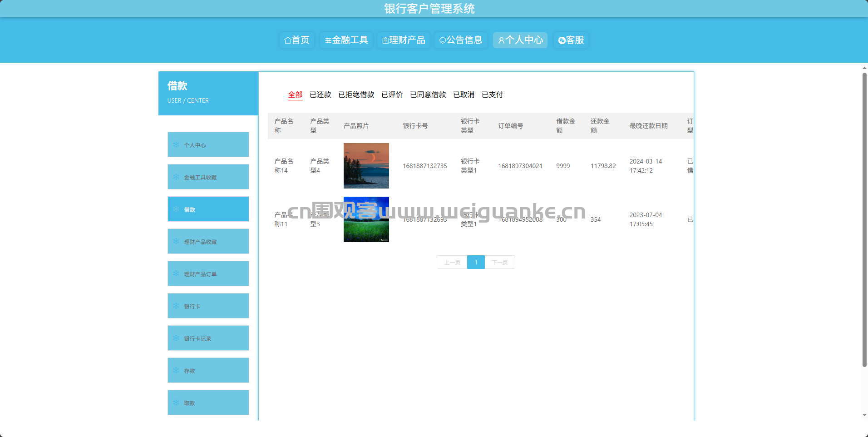Click order number 1681897304021
Screen dimensions: 868x437
(520, 166)
